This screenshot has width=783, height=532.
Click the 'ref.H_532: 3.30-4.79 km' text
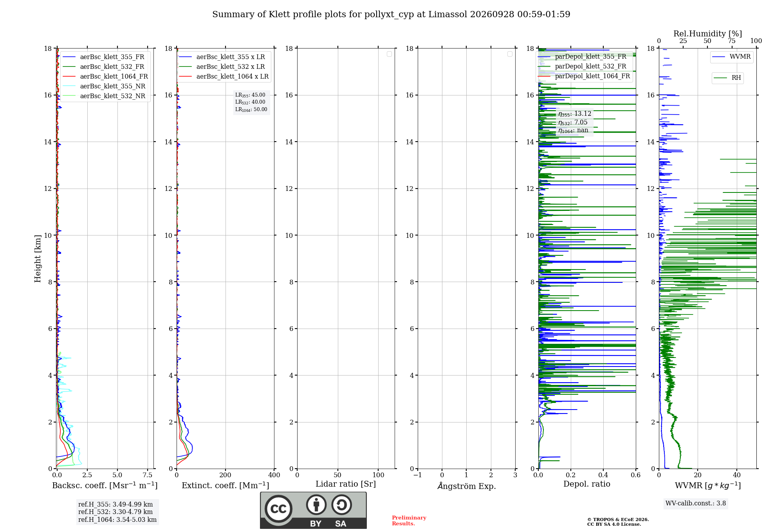click(115, 512)
